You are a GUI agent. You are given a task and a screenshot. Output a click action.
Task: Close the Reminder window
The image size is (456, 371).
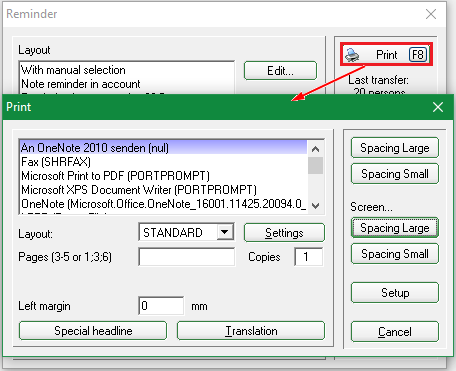click(431, 14)
